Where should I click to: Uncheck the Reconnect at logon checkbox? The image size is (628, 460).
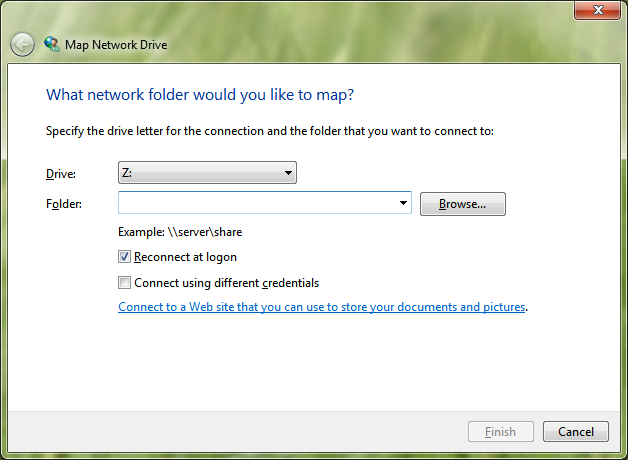click(x=124, y=257)
